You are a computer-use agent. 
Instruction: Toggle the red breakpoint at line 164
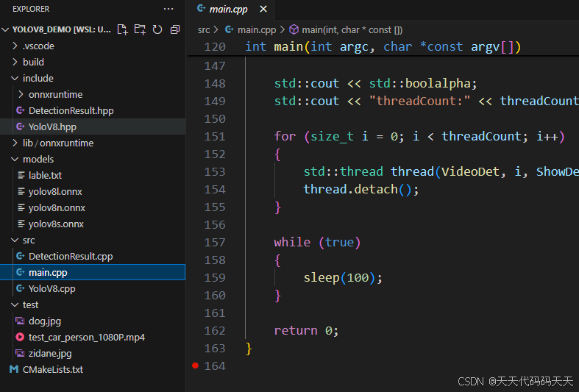(196, 366)
